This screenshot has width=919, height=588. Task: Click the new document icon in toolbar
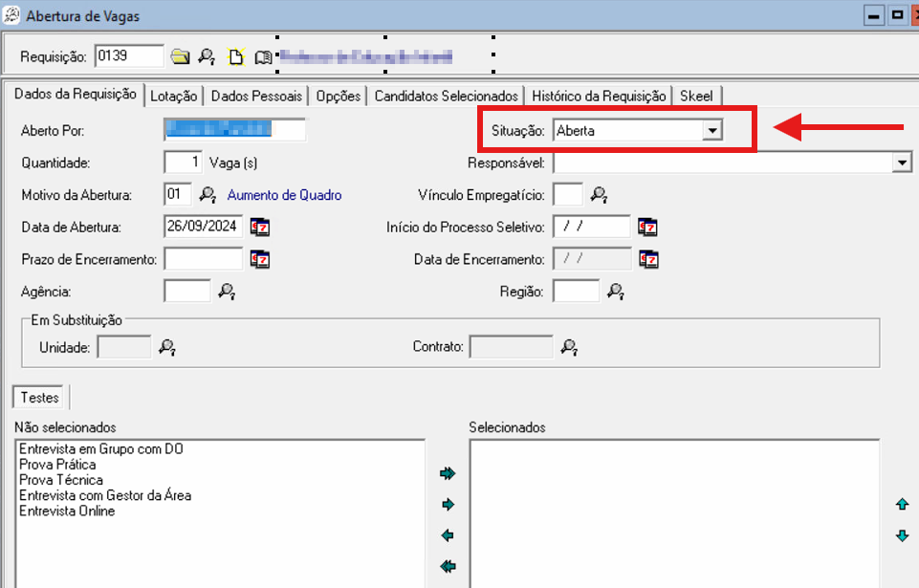[x=235, y=56]
